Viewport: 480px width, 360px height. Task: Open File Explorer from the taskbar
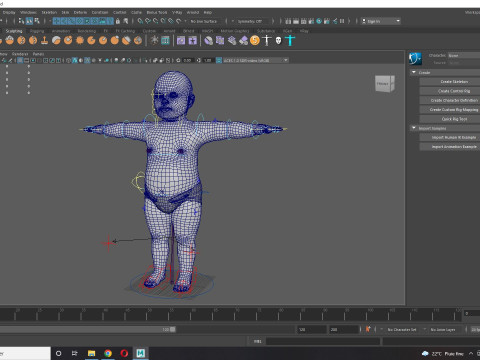coord(91,353)
